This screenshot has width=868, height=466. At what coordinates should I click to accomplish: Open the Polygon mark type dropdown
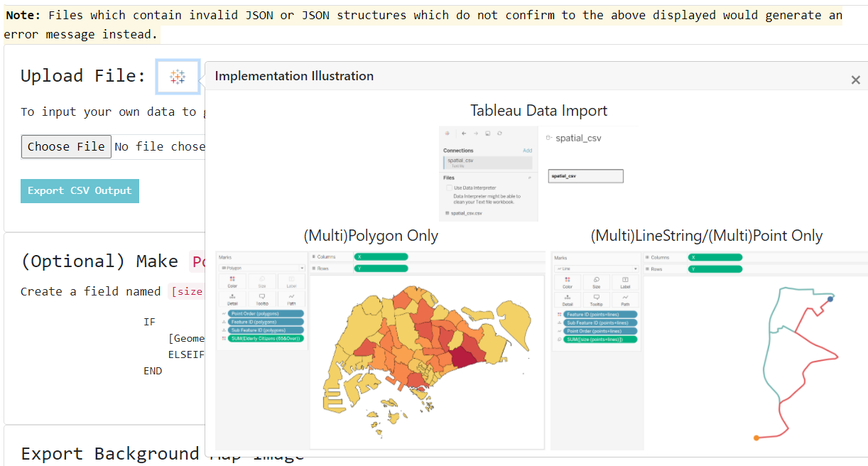point(261,268)
